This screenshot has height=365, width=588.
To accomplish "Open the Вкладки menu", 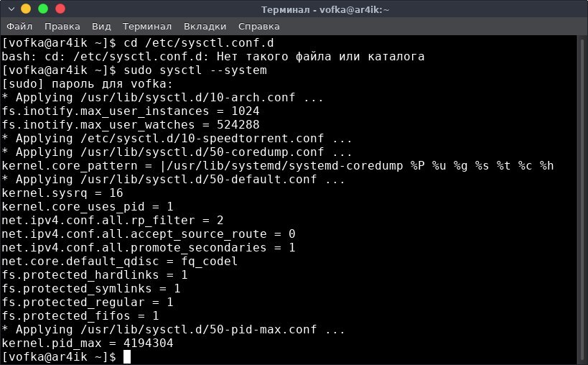I will (x=205, y=27).
